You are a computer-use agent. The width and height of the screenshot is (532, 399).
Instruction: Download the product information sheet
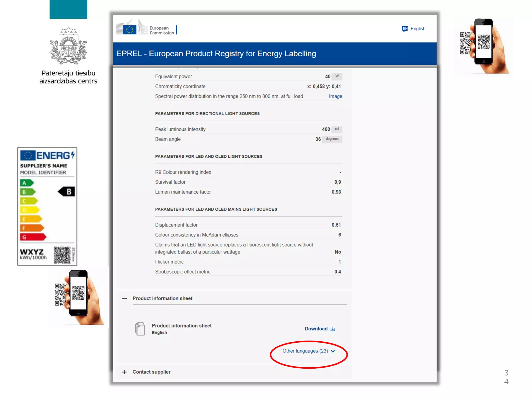[x=316, y=329]
